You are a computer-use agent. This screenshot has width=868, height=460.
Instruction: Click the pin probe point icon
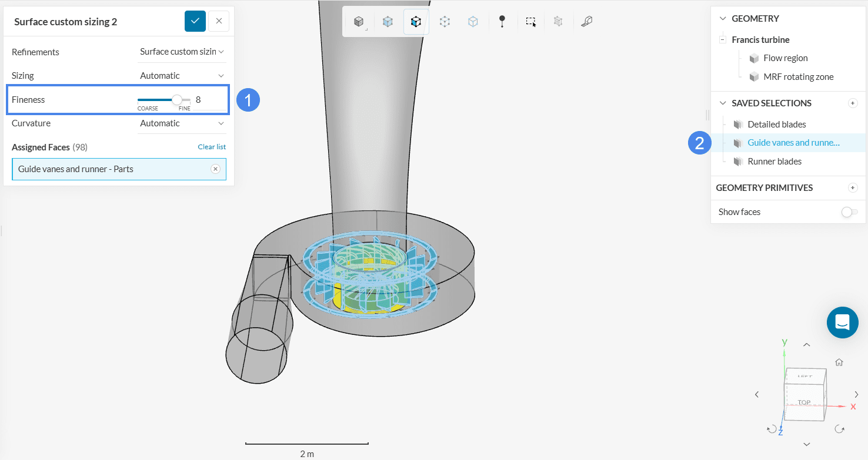click(502, 22)
